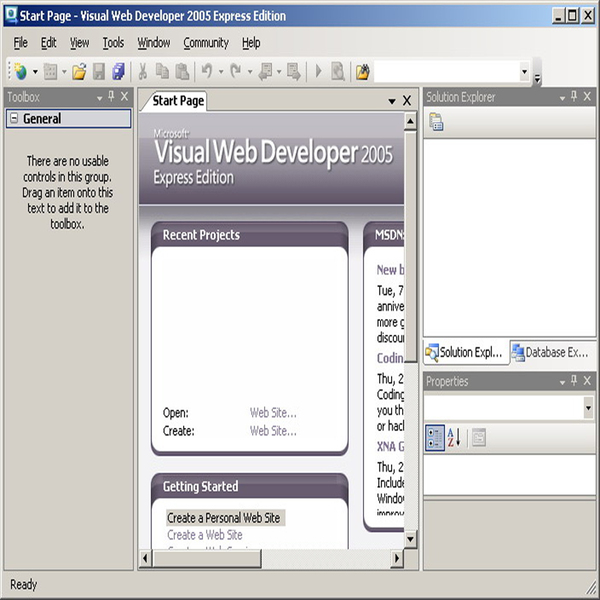Close the Toolbox panel
600x600 pixels.
tap(124, 97)
